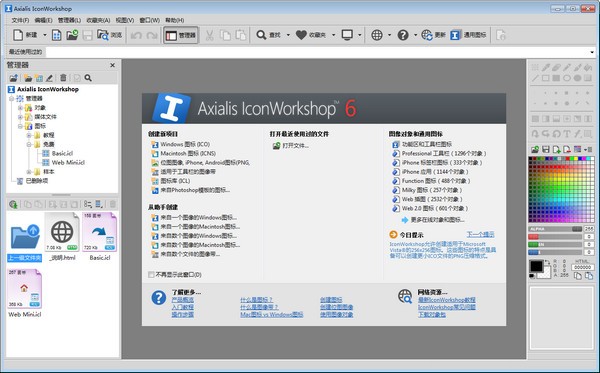This screenshot has height=373, width=600.
Task: Open dropdown arrow next to help icon
Action: click(x=416, y=35)
